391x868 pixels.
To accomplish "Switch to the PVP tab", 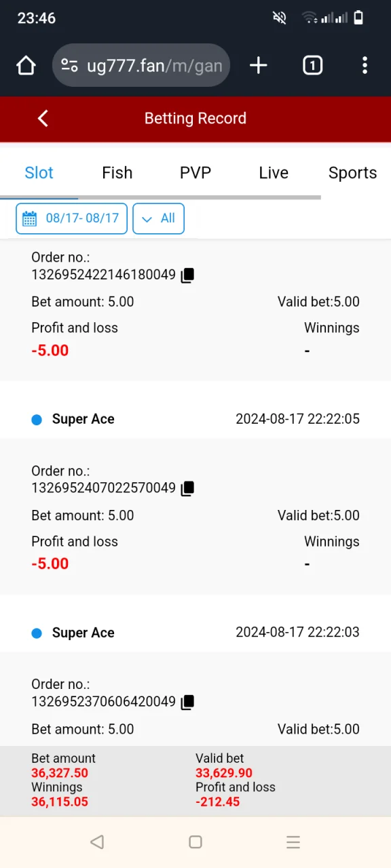I will [x=195, y=173].
